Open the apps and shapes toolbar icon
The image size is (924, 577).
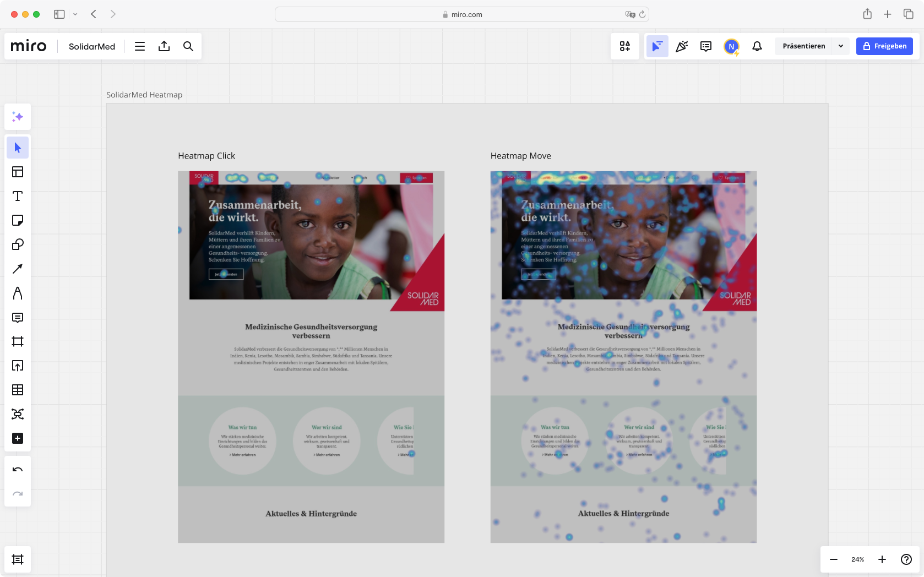(x=625, y=46)
